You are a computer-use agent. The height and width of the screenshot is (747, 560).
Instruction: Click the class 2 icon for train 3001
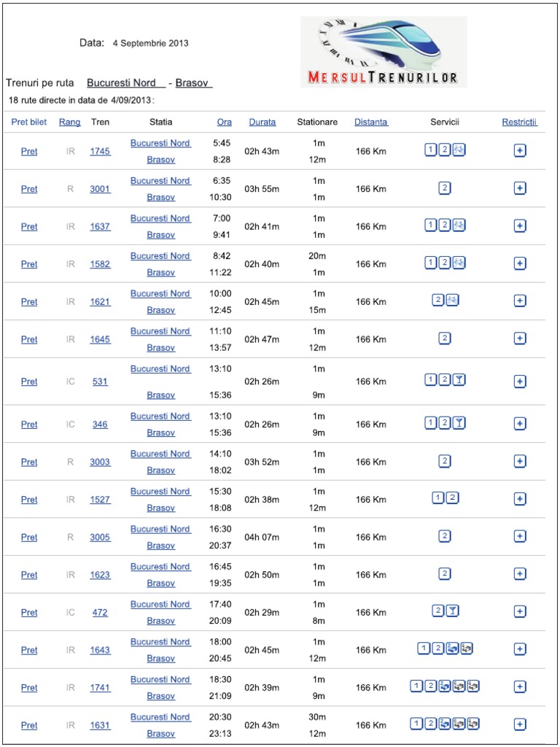pos(445,188)
